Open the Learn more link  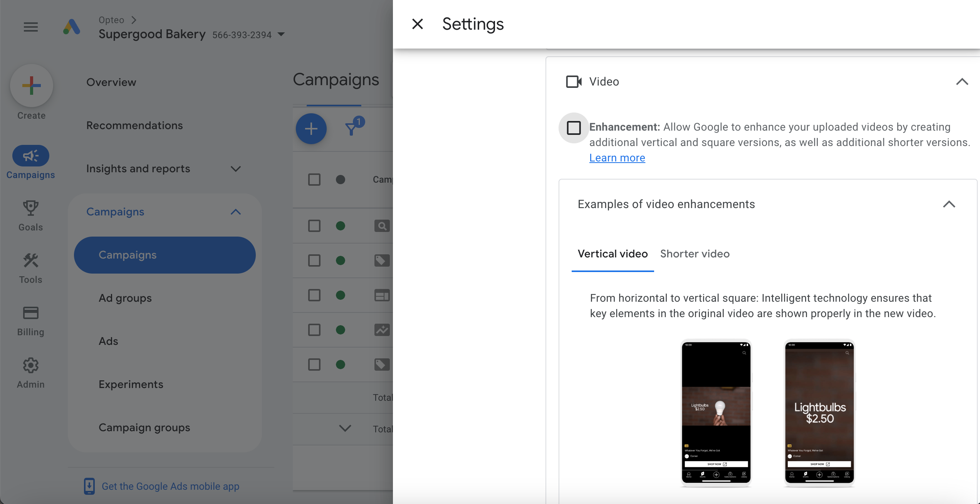pyautogui.click(x=617, y=158)
